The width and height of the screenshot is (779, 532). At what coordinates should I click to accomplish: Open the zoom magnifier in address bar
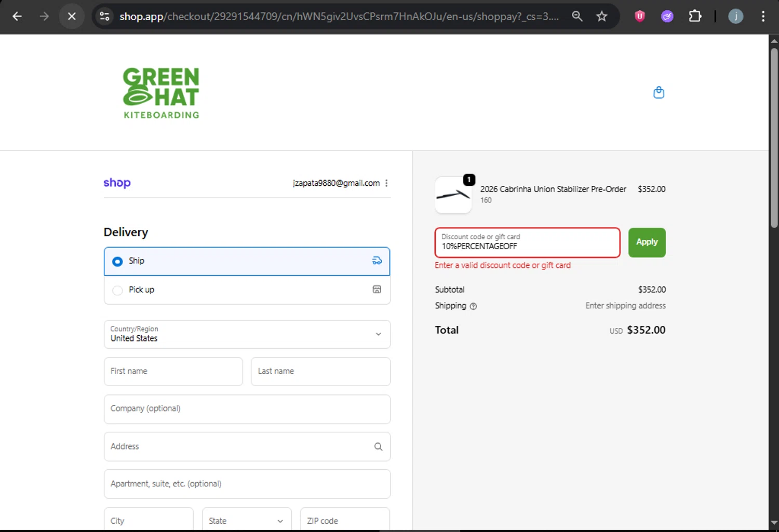(577, 17)
